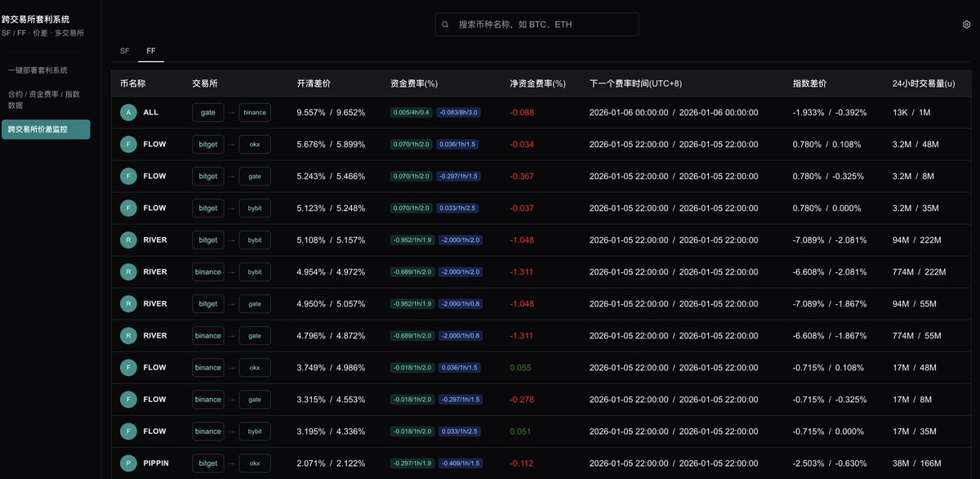Click the P coin icon beside PIPPIN

pos(128,463)
